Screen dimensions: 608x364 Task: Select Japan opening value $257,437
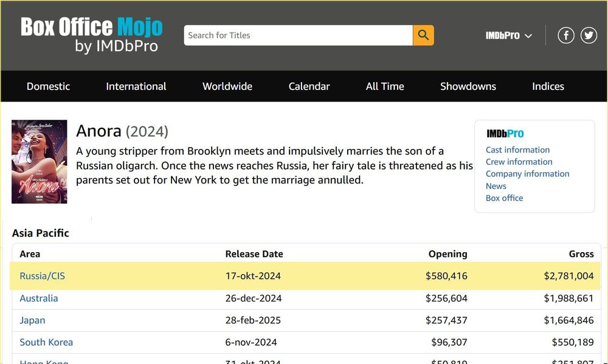pyautogui.click(x=446, y=320)
